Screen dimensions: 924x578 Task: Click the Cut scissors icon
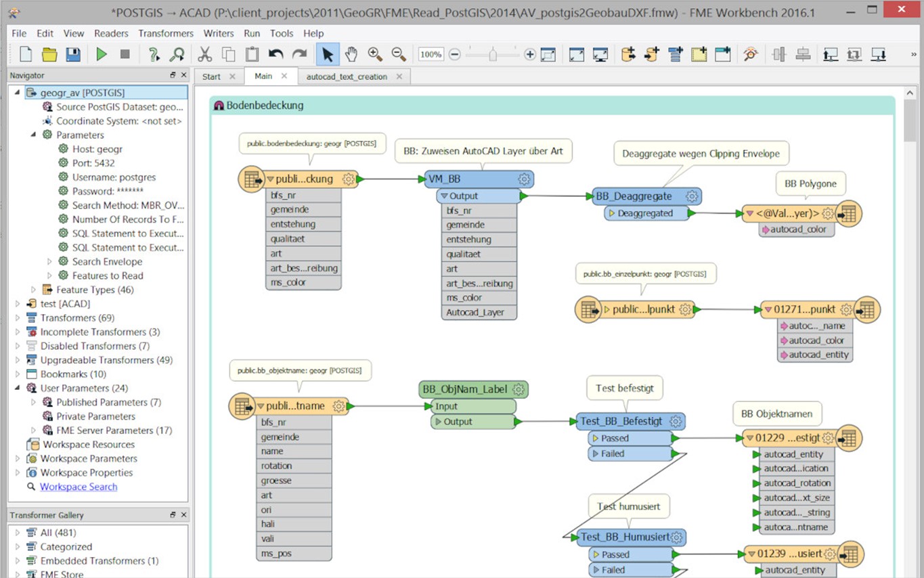[204, 55]
